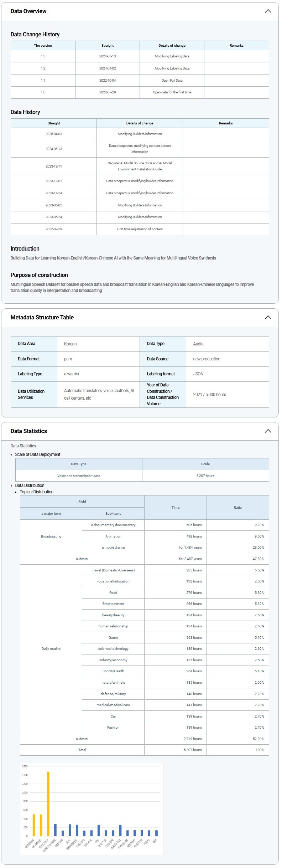Select version 1.3 row in change history
This screenshot has height=868, width=282.
[x=43, y=56]
